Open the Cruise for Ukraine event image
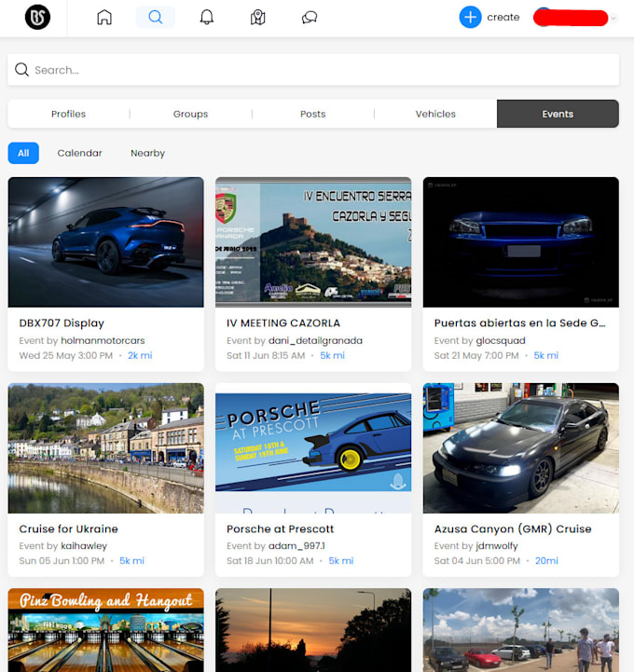The image size is (634, 672). 106,448
